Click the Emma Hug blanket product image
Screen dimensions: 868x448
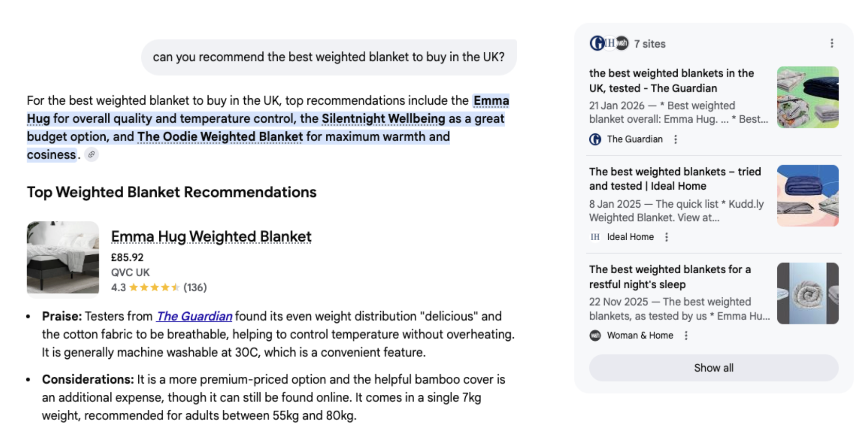click(63, 257)
